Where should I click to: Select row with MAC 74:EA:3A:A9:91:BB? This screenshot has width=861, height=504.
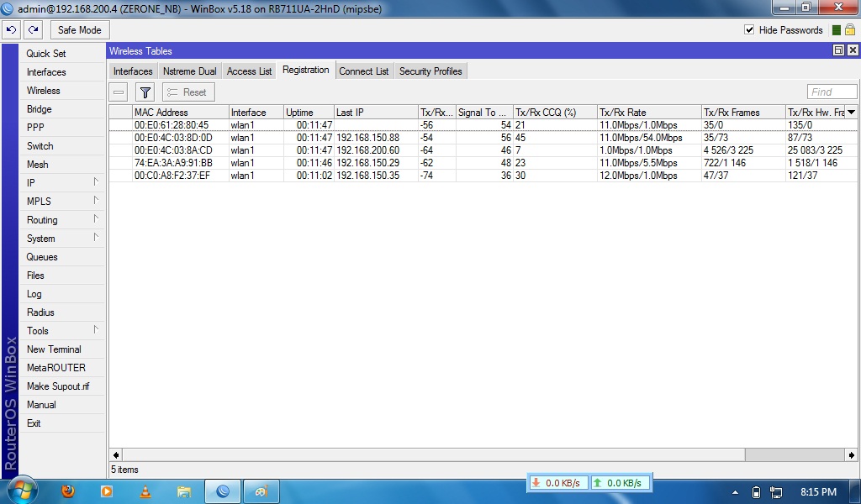click(483, 163)
